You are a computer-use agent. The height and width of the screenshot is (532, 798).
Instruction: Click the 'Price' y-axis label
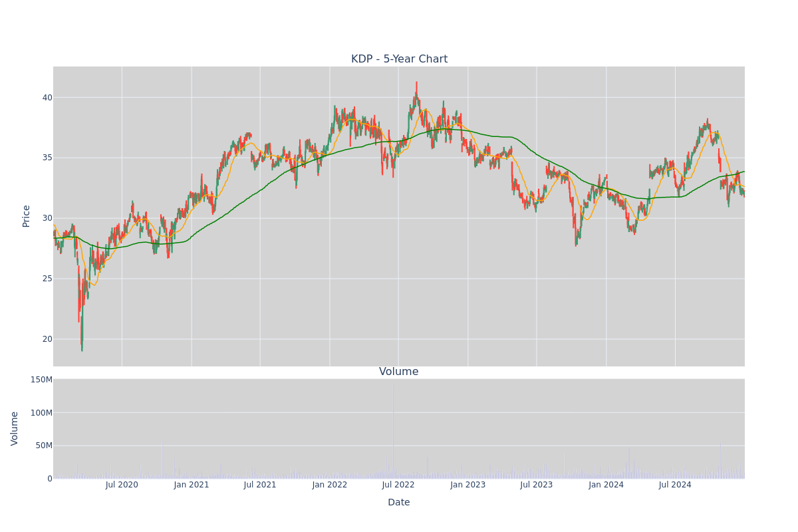(27, 216)
